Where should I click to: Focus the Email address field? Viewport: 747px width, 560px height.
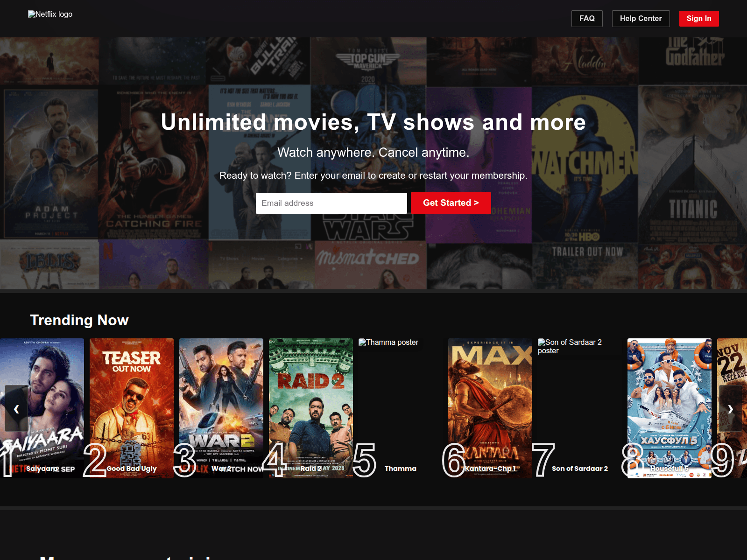pyautogui.click(x=331, y=203)
